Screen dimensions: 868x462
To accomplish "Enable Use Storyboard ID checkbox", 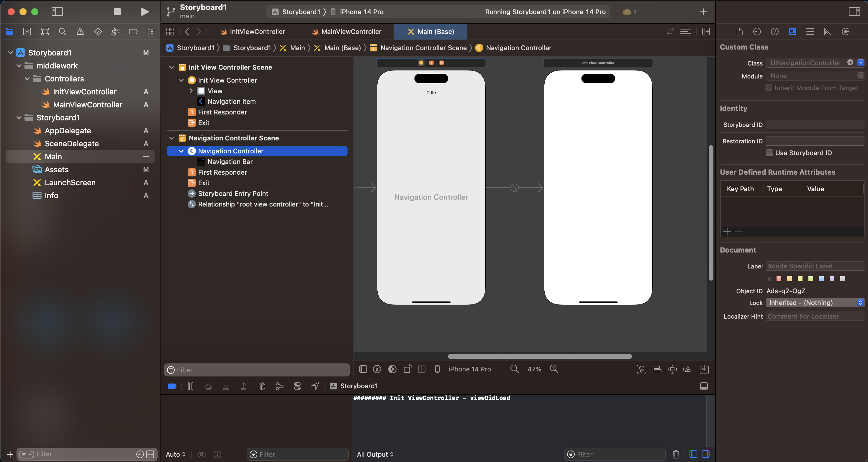I will pos(769,153).
